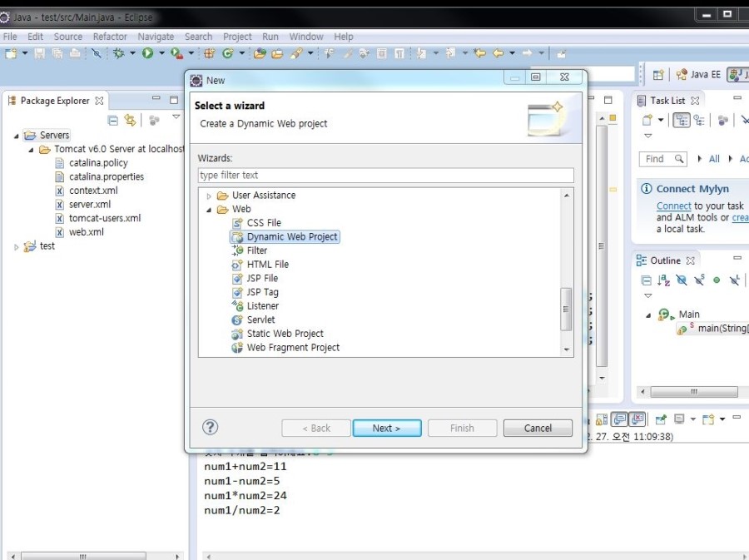Screen dimensions: 749x560
Task: Click the Outline horizontal scrollbar thumb
Action: pos(694,392)
